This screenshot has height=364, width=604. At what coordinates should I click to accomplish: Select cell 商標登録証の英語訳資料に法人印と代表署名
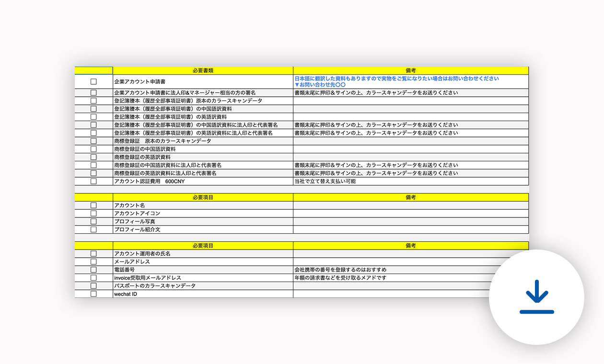[203, 173]
